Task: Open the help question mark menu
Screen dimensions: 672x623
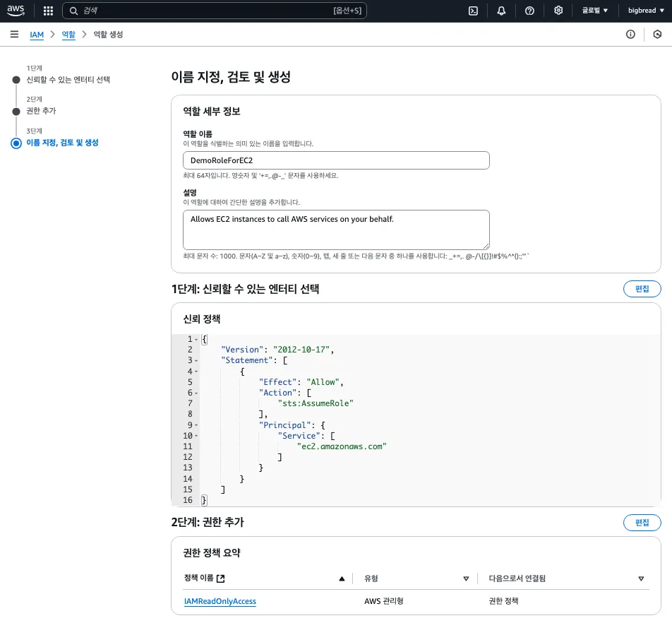Action: 529,11
